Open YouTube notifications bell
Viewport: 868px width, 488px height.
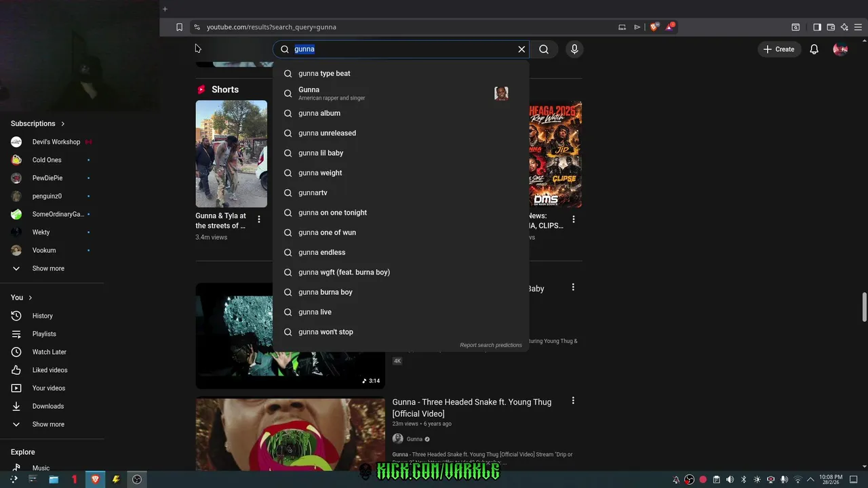click(x=814, y=49)
